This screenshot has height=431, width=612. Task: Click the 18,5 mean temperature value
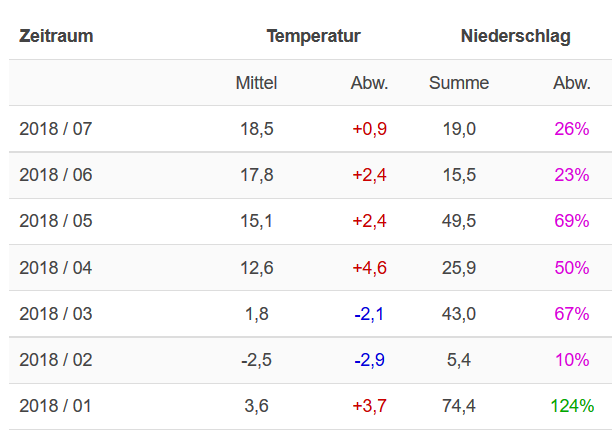256,129
